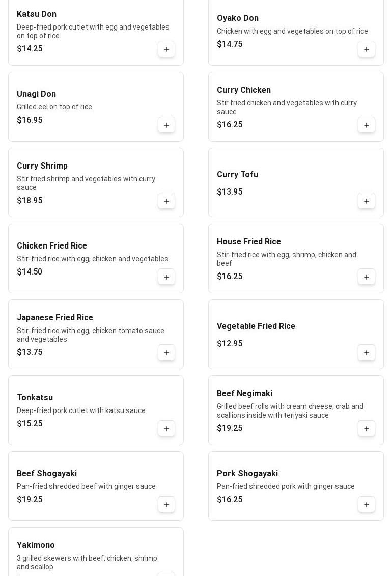The width and height of the screenshot is (392, 576).
Task: Click the Beef Negimaki description text
Action: click(x=290, y=411)
